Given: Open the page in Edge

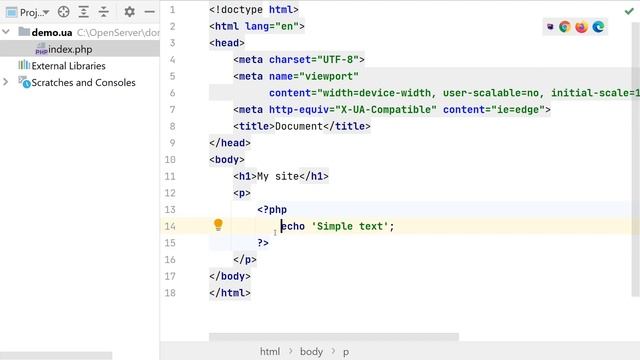Looking at the screenshot, I should pos(598,27).
